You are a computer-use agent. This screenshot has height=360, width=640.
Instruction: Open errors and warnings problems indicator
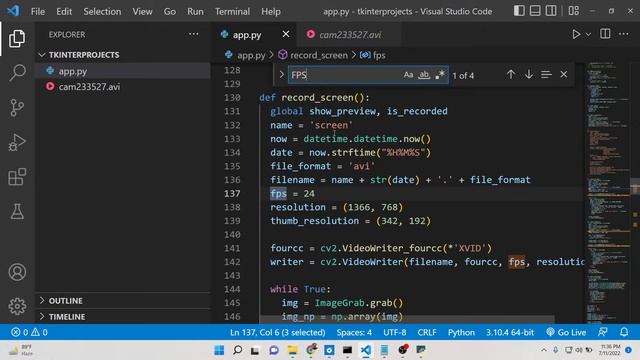(29, 332)
